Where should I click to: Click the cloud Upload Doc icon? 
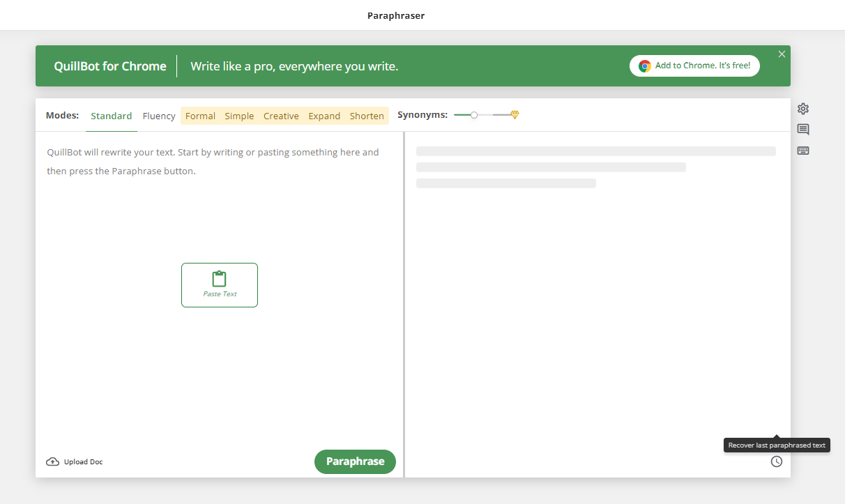click(52, 461)
